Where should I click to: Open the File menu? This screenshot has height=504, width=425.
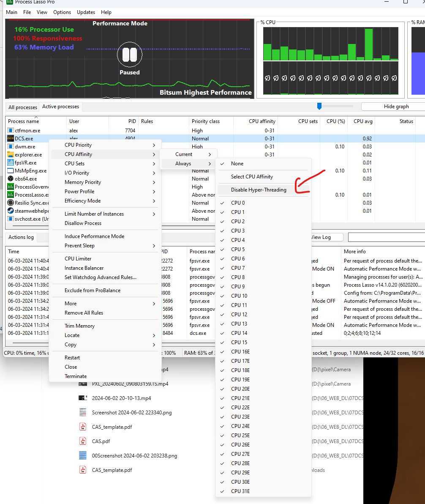pyautogui.click(x=27, y=12)
